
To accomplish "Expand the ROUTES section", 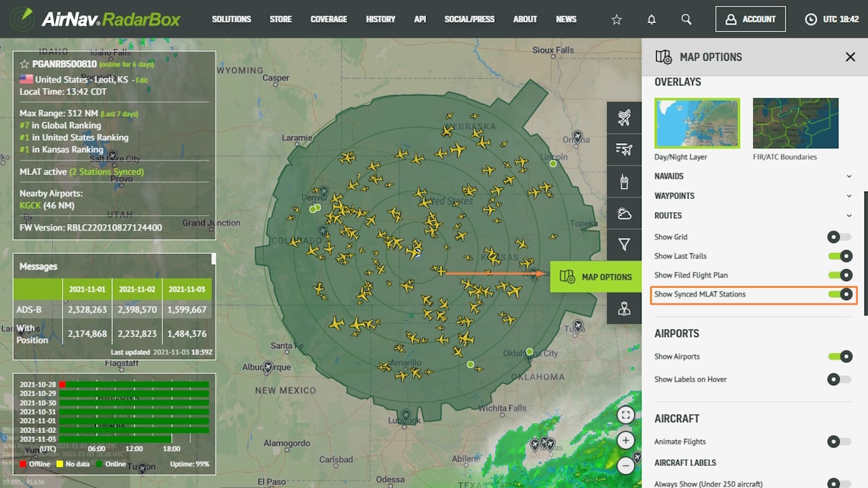I will click(849, 215).
